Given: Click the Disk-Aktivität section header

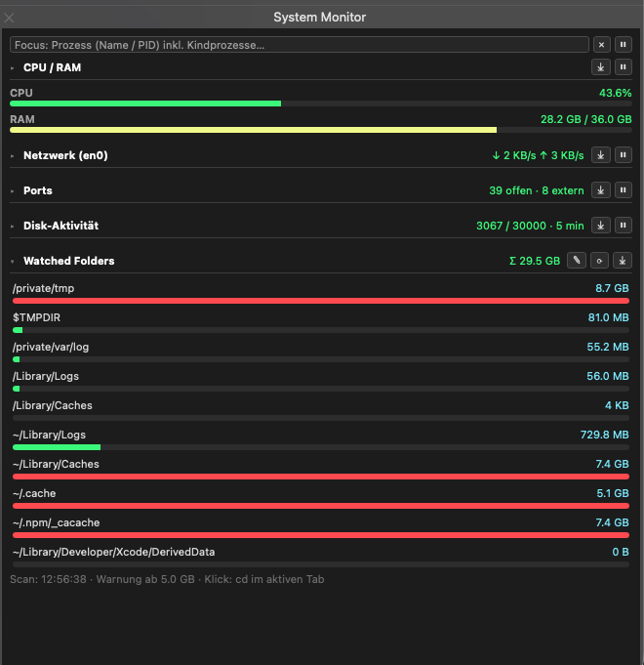Looking at the screenshot, I should [61, 226].
